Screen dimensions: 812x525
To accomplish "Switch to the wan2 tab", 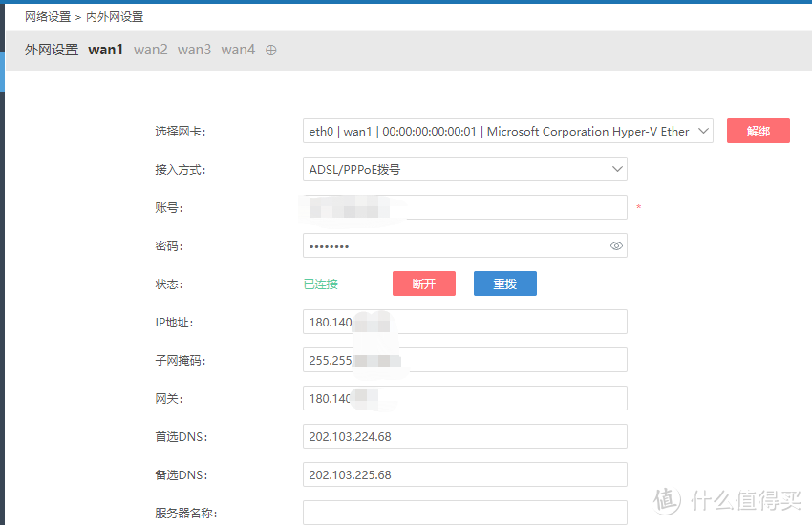I will [151, 50].
